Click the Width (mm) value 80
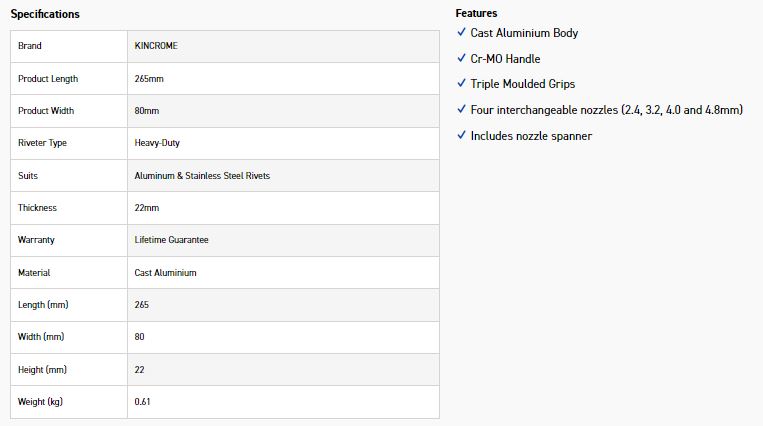This screenshot has width=763, height=426. (139, 337)
